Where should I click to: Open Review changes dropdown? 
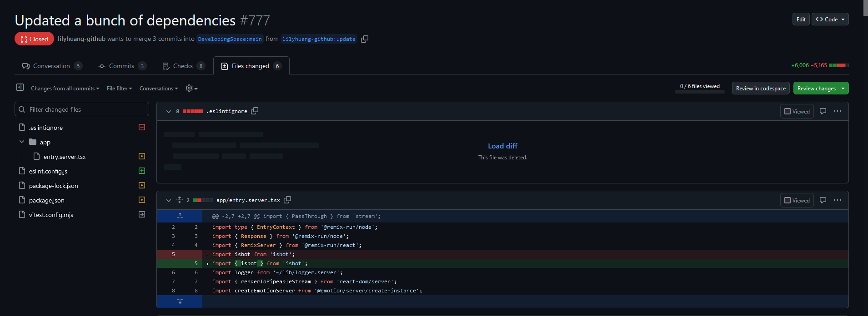[x=821, y=89]
